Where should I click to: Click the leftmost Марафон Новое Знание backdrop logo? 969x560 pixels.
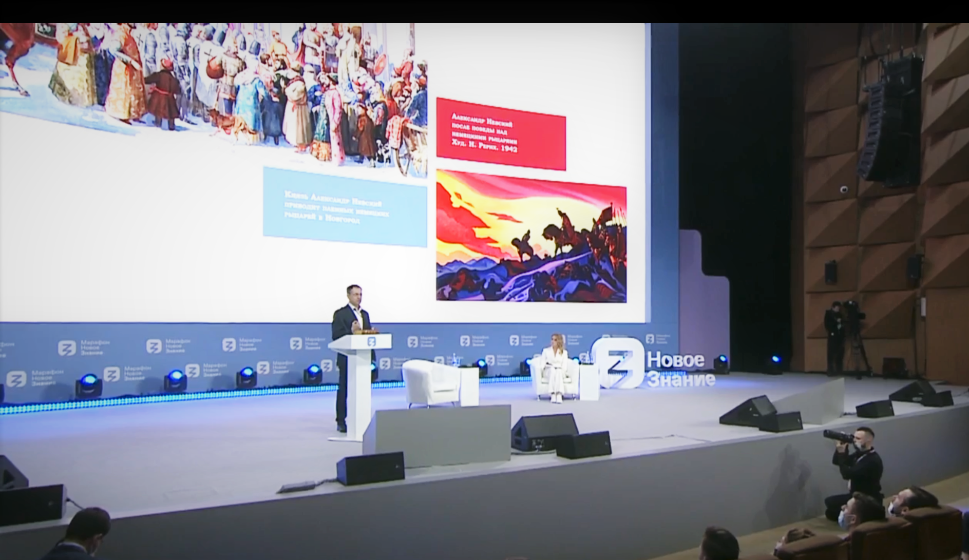tap(15, 379)
